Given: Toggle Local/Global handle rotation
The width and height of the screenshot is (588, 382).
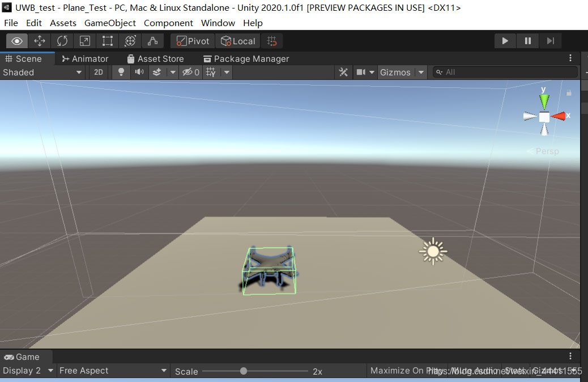Looking at the screenshot, I should coord(238,41).
